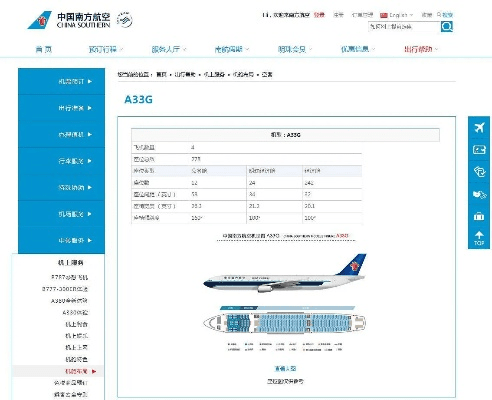Expand the 明珠会员 navigation menu
This screenshot has width=492, height=400.
click(x=295, y=49)
